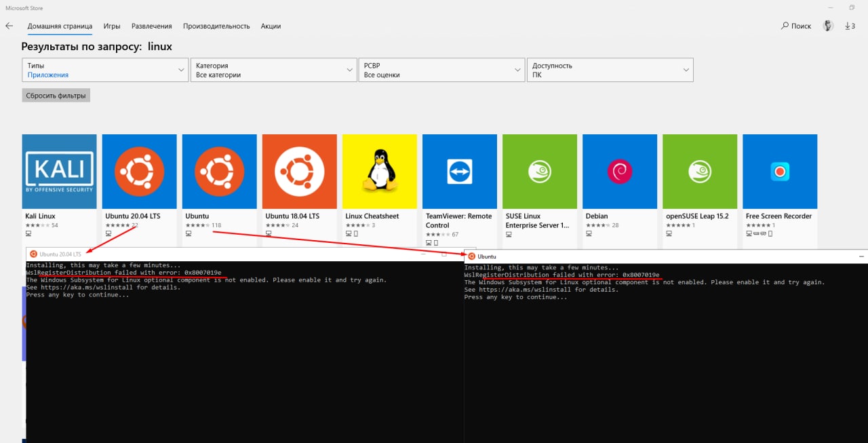Screen dimensions: 868x443
Task: Expand the Типы filter dropdown
Action: click(x=105, y=70)
